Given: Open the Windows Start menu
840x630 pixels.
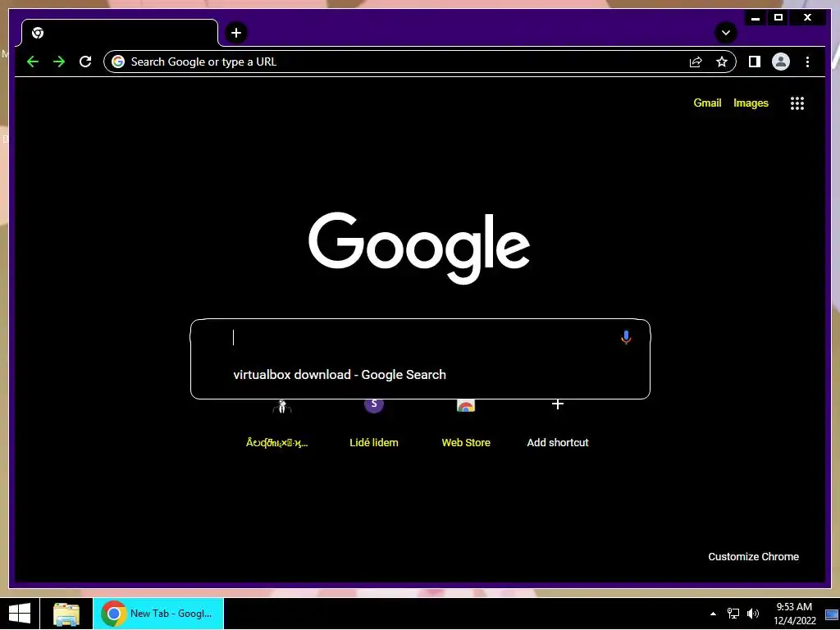Looking at the screenshot, I should [x=20, y=614].
